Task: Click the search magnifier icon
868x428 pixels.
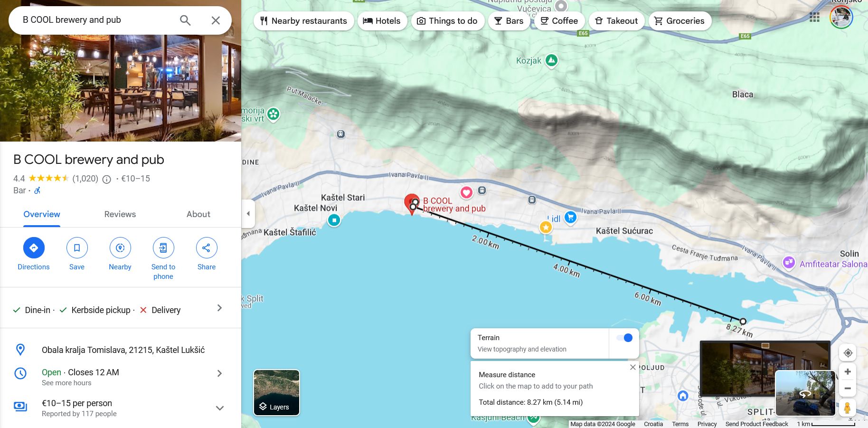Action: pos(185,20)
